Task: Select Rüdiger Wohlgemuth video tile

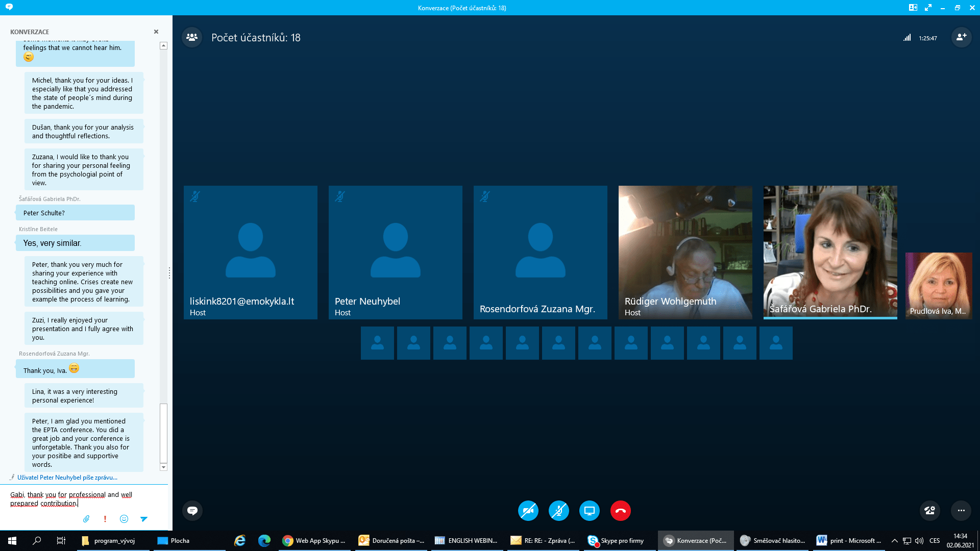Action: point(685,253)
